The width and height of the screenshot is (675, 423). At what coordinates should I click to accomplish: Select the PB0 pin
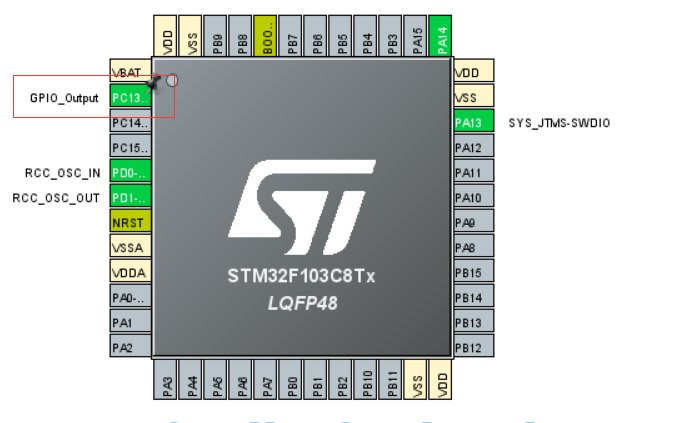pyautogui.click(x=290, y=380)
